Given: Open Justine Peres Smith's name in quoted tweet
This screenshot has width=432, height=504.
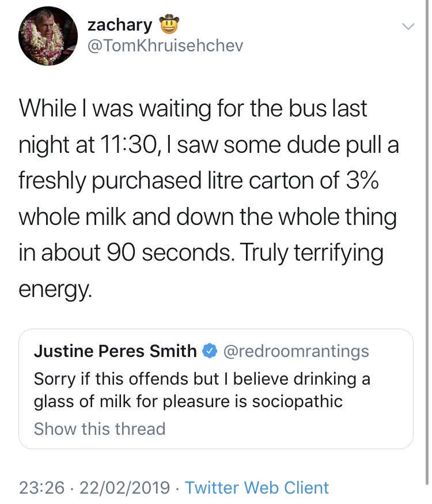Looking at the screenshot, I should point(115,351).
